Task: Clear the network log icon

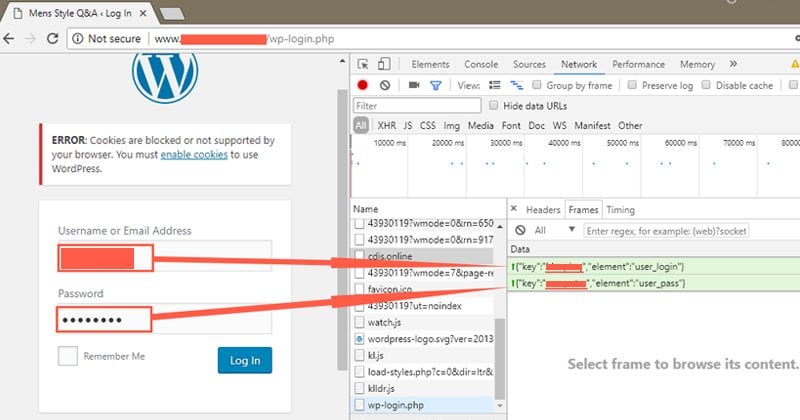Action: [x=385, y=85]
